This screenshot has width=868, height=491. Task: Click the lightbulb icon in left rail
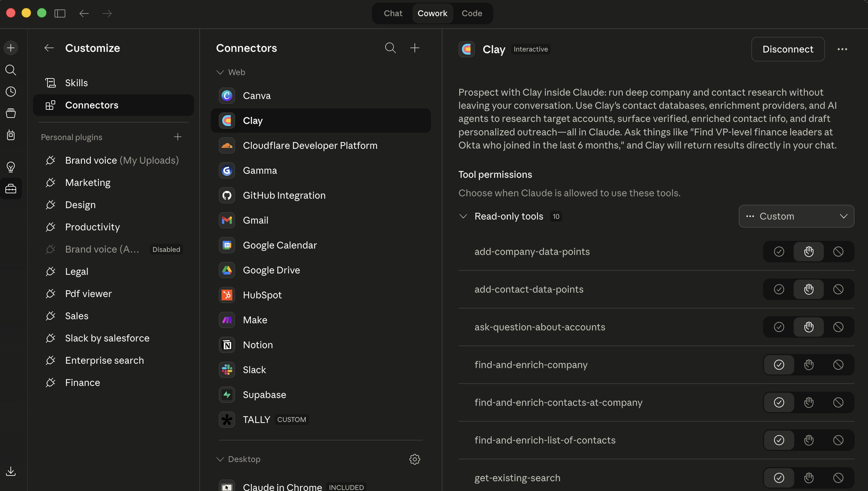11,167
